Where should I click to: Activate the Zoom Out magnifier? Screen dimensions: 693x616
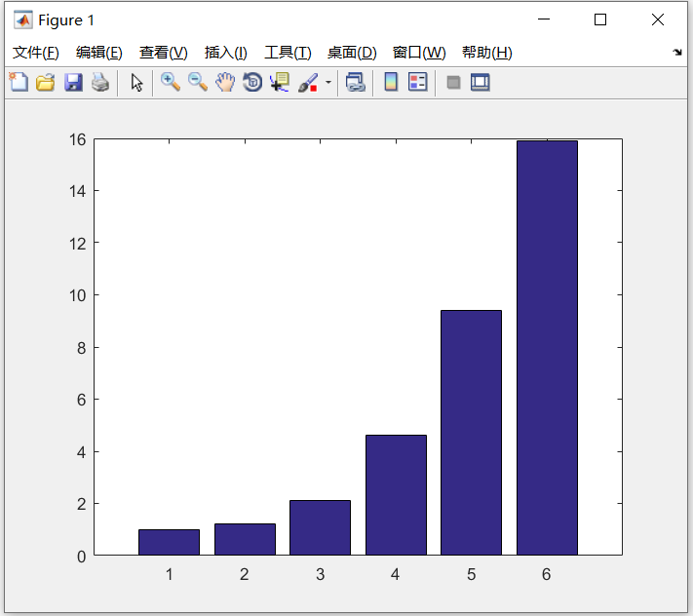coord(198,82)
